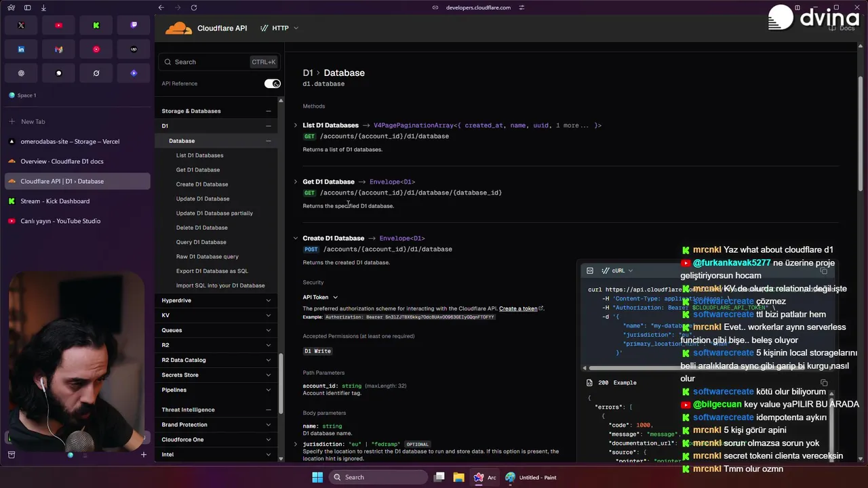Switch to Stream - Kick Dashboard tab

tap(77, 201)
